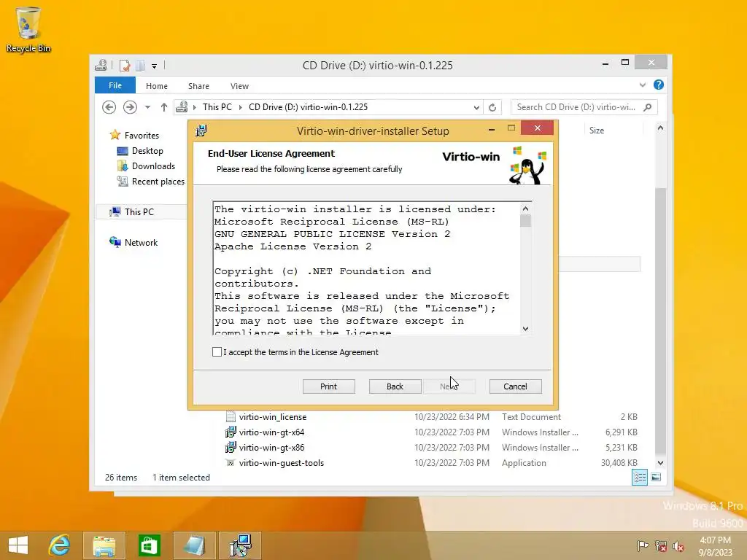The image size is (747, 560).
Task: Open the recent locations dropdown arrow
Action: coord(147,107)
